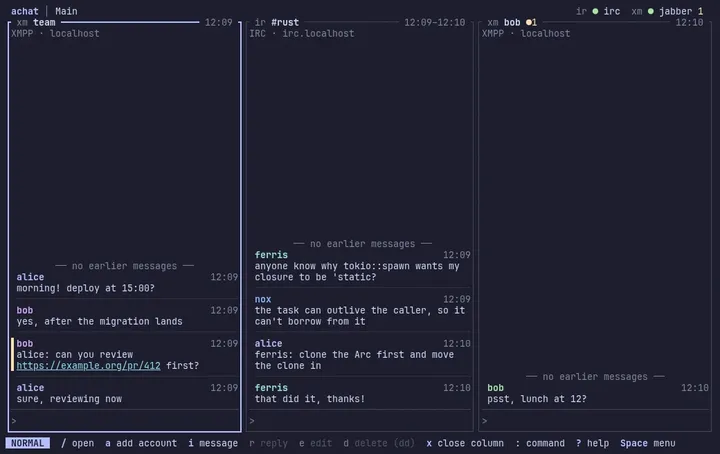Click 'i message' hint

tap(213, 443)
